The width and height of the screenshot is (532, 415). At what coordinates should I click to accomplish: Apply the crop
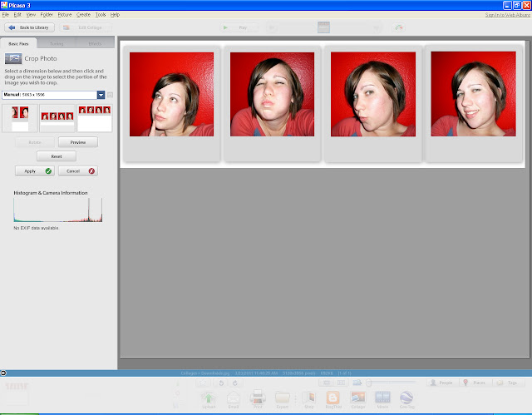click(x=35, y=171)
